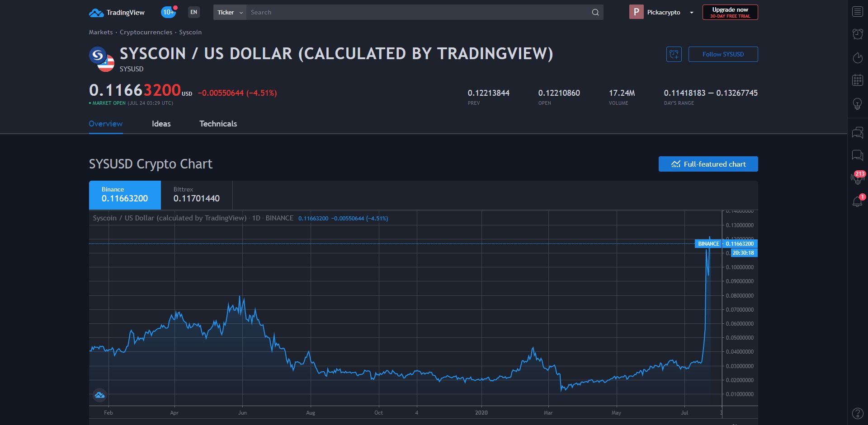The image size is (868, 425).
Task: Expand the Pickacrypto account dropdown arrow
Action: [x=691, y=13]
